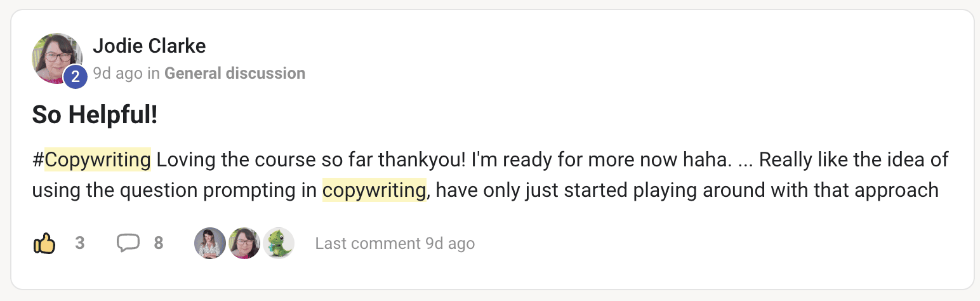Screen dimensions: 980x301
Task: Click the comment count number 8
Action: [x=159, y=243]
